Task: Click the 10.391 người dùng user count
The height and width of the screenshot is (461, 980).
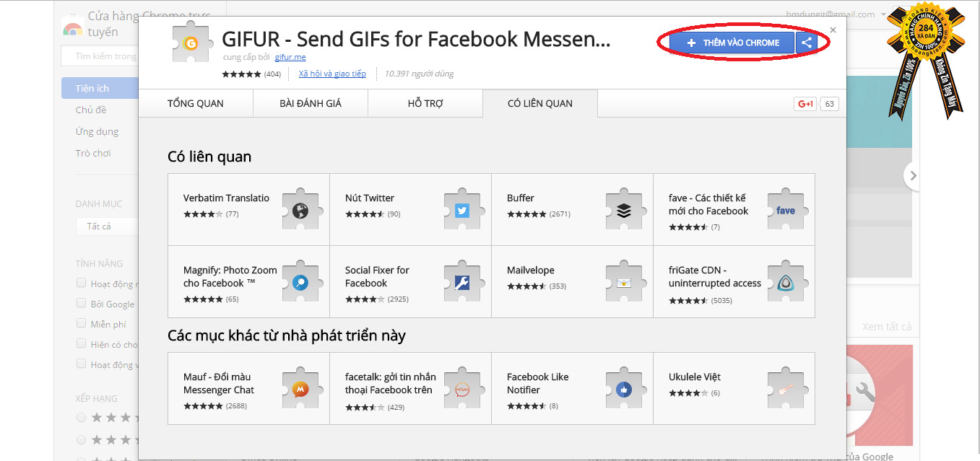Action: [419, 74]
